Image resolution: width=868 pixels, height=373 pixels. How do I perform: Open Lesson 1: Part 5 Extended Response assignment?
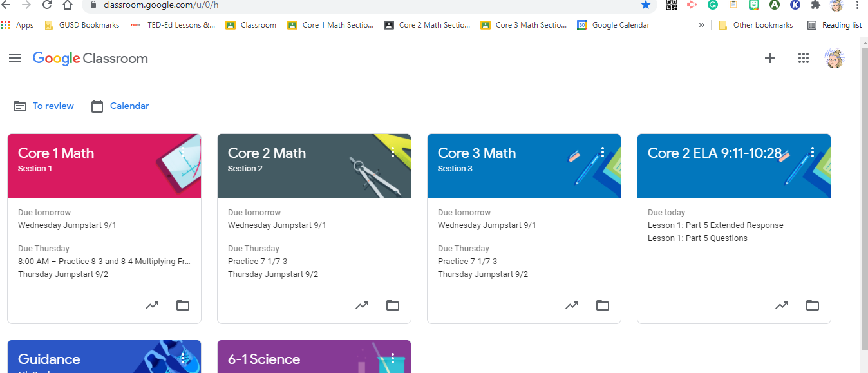pyautogui.click(x=715, y=225)
